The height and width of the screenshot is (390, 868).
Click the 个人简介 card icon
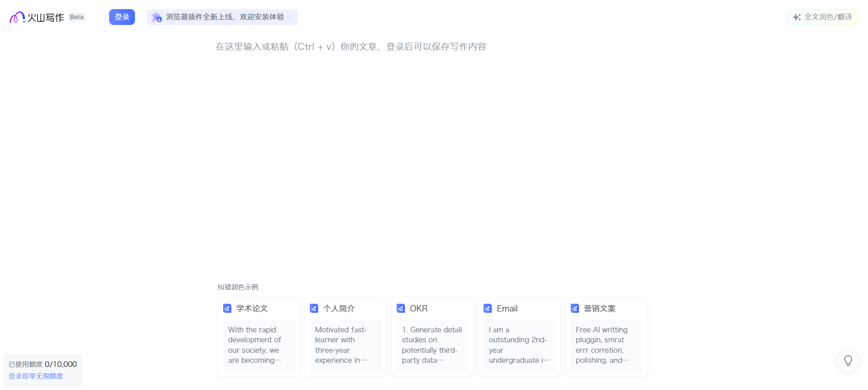coord(314,309)
